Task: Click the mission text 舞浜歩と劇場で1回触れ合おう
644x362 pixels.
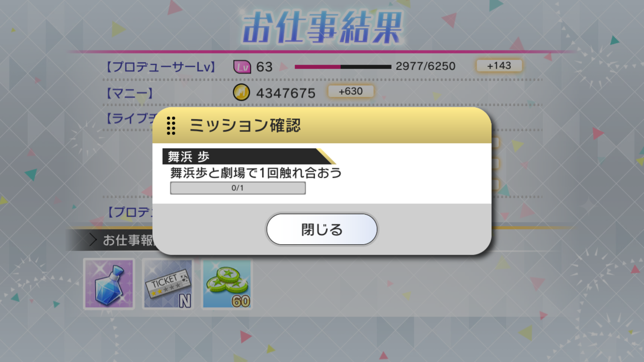Action: (256, 173)
